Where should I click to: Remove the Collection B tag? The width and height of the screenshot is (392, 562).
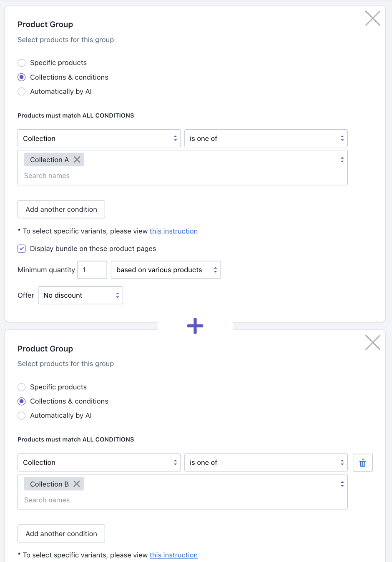77,484
